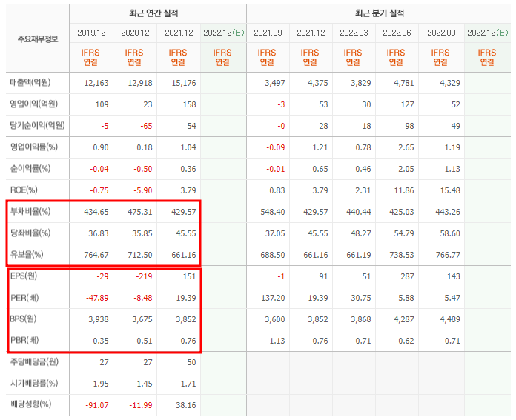Select the 548.40 debt ratio value
516x420 pixels.
273,212
